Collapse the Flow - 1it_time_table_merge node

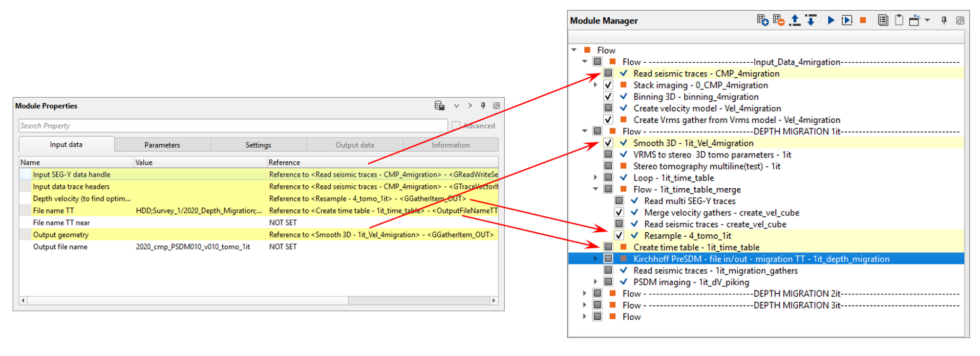(596, 189)
